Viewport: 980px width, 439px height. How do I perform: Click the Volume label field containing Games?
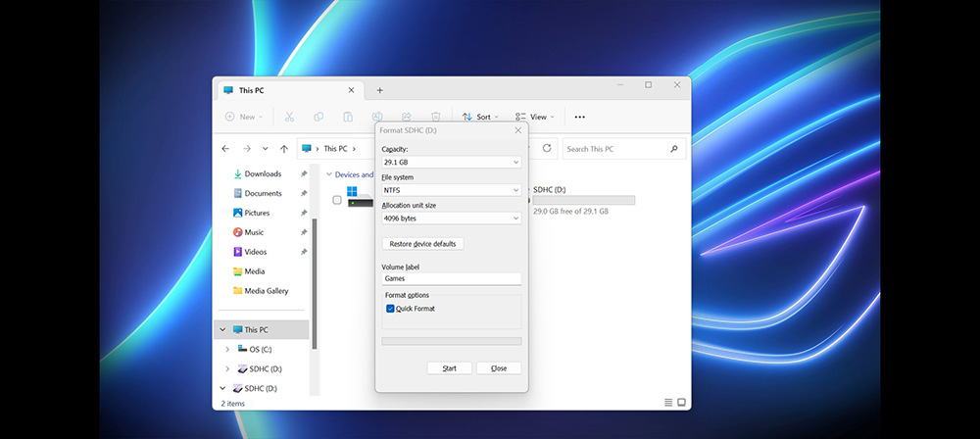[x=451, y=278]
